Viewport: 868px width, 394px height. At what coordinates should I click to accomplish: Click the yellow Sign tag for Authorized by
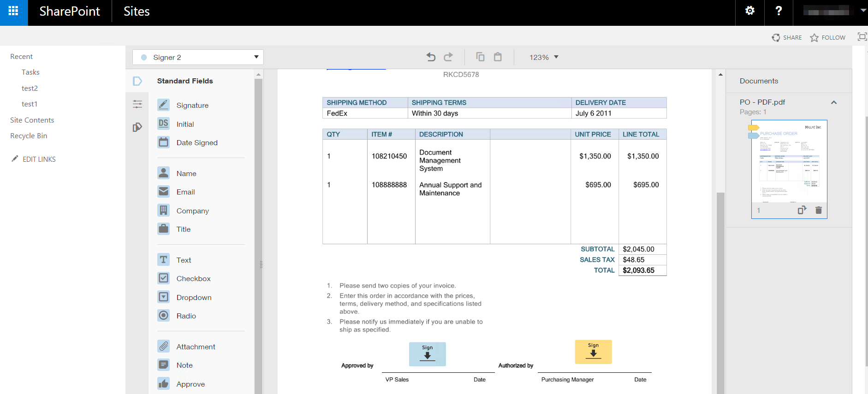pyautogui.click(x=594, y=352)
